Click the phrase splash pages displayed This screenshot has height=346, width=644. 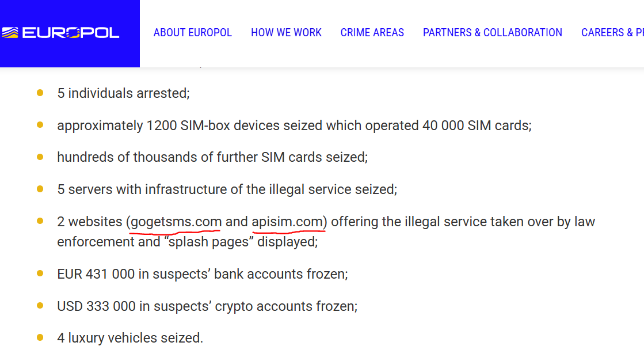pyautogui.click(x=241, y=242)
